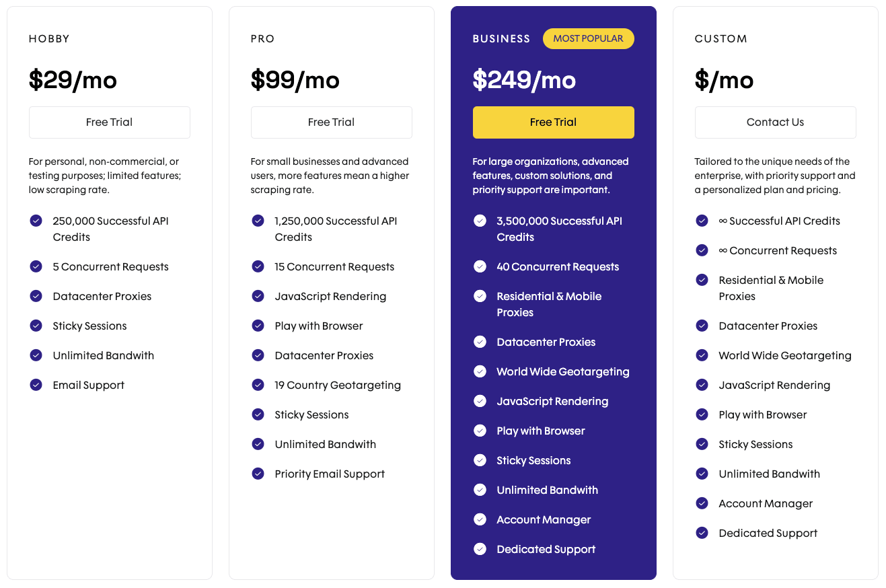
Task: Start the Pro plan Free Trial
Action: point(331,122)
